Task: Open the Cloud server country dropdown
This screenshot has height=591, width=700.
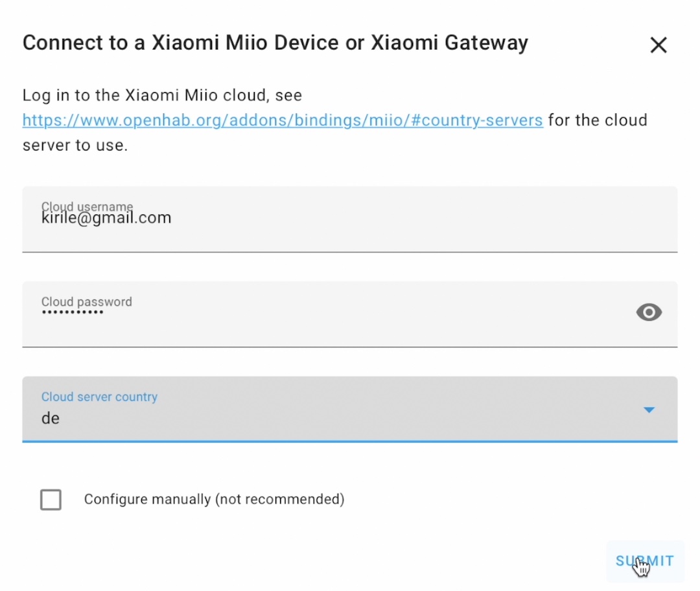Action: pyautogui.click(x=350, y=410)
